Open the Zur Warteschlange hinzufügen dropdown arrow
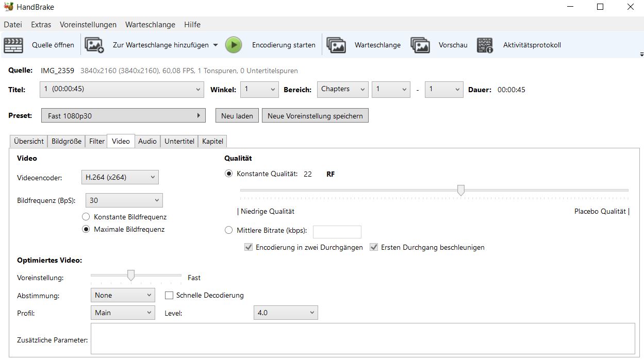Screen dimensions: 644x361 point(215,45)
